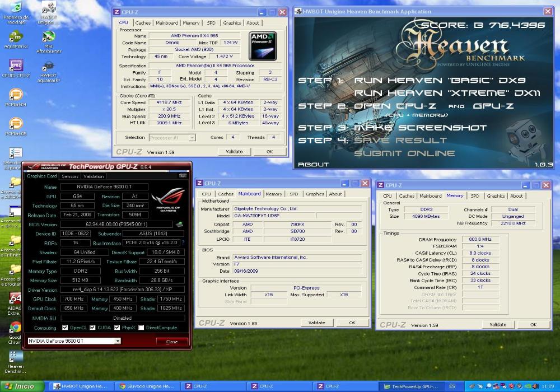Click the DRAM Frequency value 803.6 MHz
The image size is (560, 392).
pos(480,239)
